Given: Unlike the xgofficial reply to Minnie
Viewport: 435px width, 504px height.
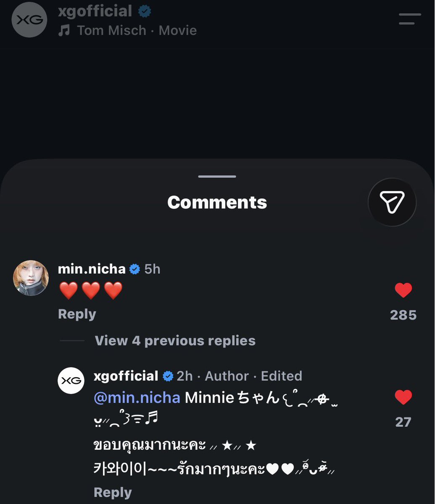Looking at the screenshot, I should pyautogui.click(x=403, y=397).
